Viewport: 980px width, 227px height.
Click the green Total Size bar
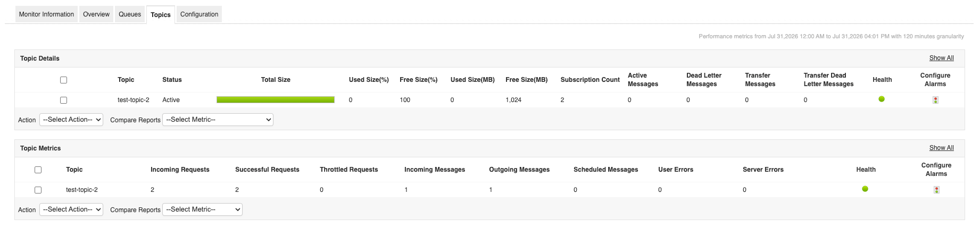pos(276,99)
